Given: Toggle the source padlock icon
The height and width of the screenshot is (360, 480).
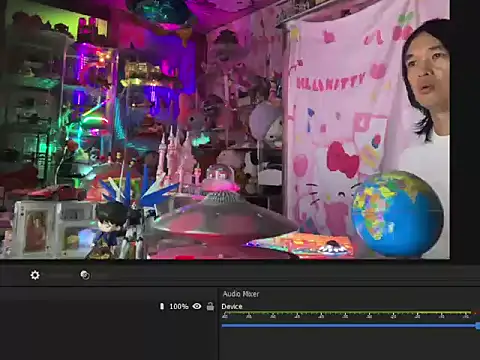Looking at the screenshot, I should (210, 306).
